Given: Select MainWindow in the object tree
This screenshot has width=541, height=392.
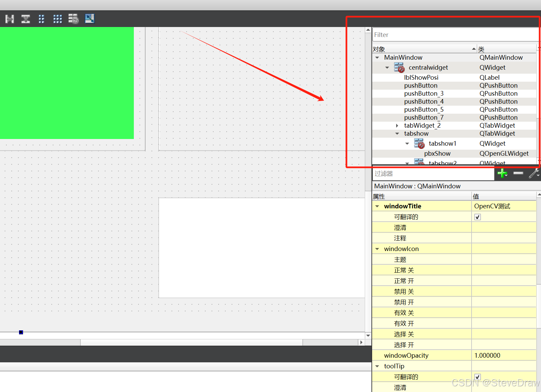Looking at the screenshot, I should pos(403,58).
